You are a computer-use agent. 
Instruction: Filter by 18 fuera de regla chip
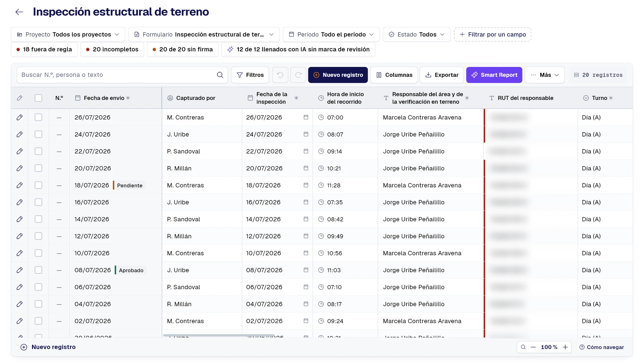(44, 49)
